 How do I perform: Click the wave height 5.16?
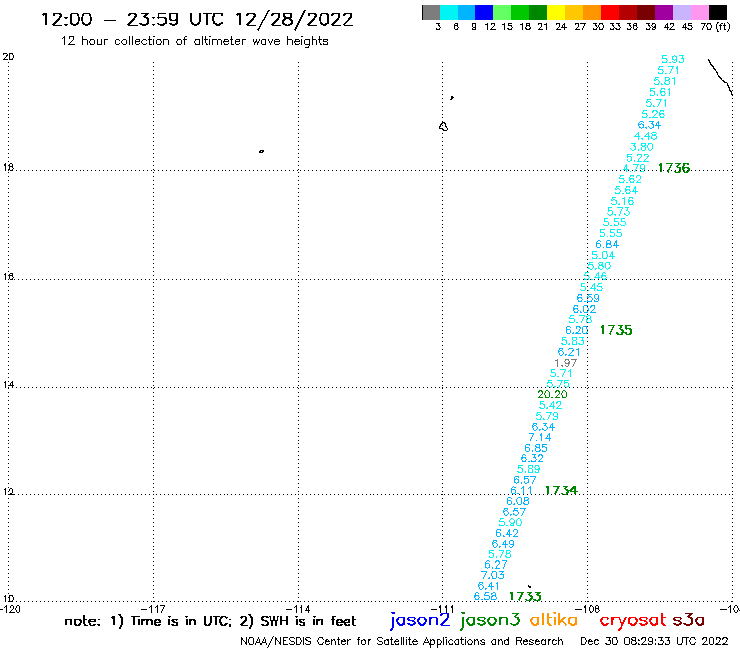tap(622, 201)
